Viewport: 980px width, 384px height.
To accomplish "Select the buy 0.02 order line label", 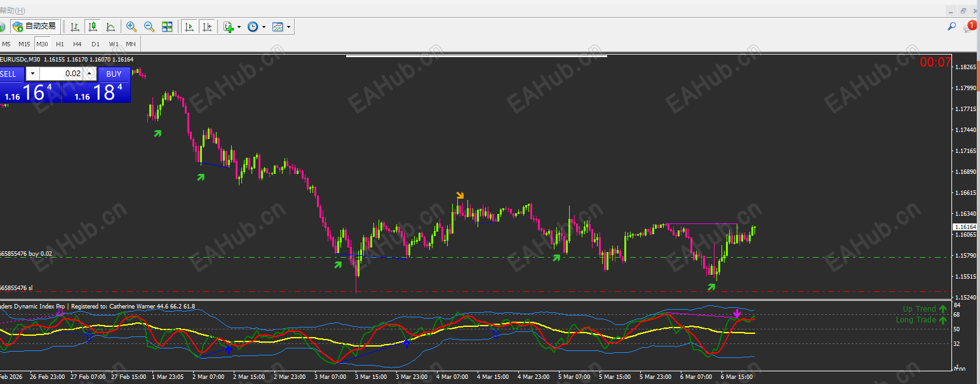I will coord(26,253).
